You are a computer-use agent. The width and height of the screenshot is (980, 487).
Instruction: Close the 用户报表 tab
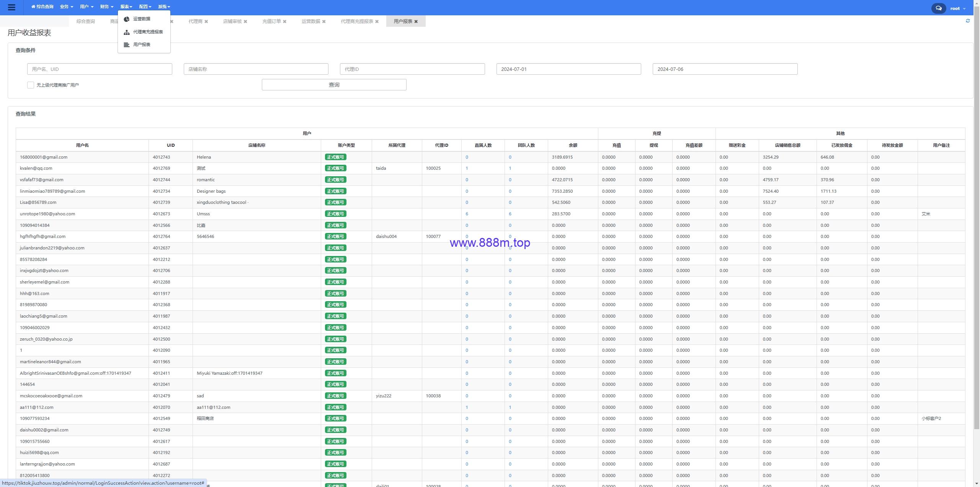click(x=416, y=21)
